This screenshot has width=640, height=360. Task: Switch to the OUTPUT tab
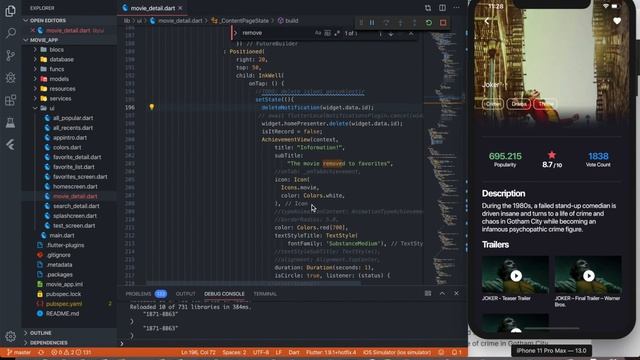pyautogui.click(x=186, y=294)
